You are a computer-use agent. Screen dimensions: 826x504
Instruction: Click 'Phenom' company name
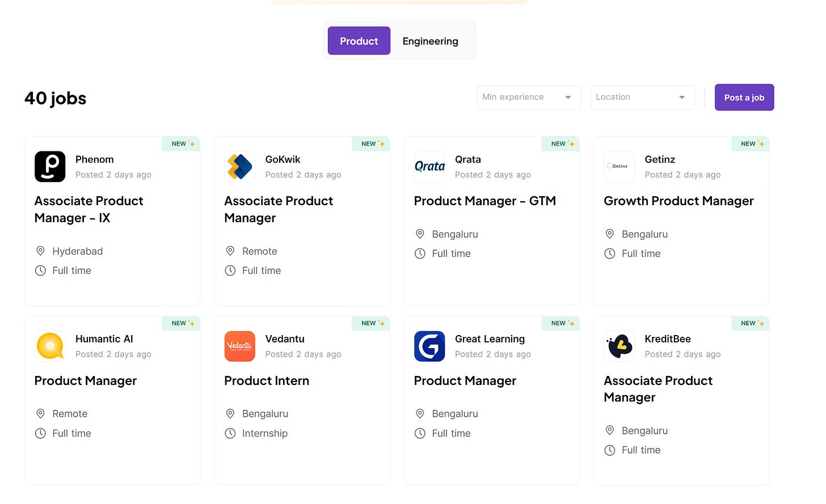(x=95, y=159)
